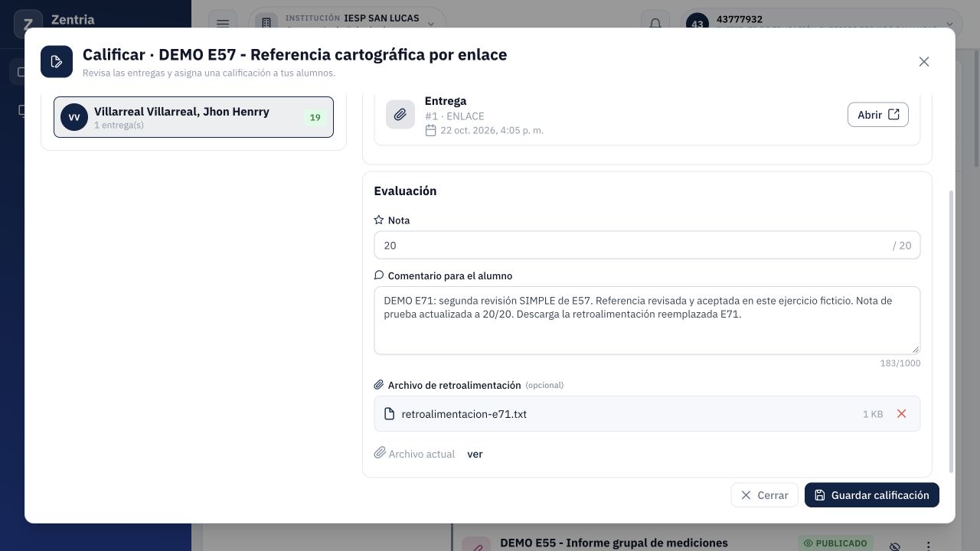Open the three-dot menu for DEMO E55
Image resolution: width=980 pixels, height=551 pixels.
[929, 546]
